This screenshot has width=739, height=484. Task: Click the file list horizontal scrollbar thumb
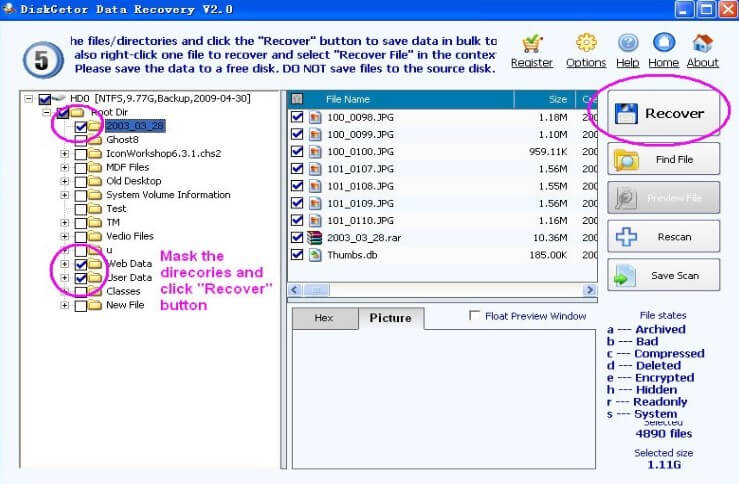click(x=316, y=290)
